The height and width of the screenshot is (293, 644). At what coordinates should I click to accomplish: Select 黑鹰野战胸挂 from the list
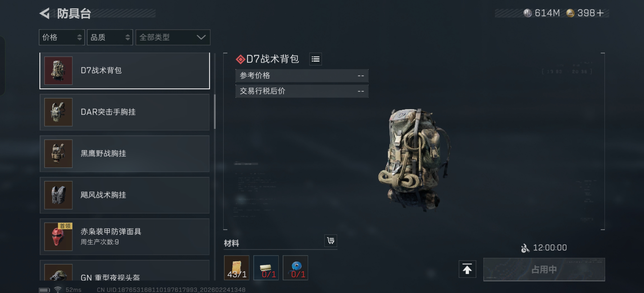[124, 154]
